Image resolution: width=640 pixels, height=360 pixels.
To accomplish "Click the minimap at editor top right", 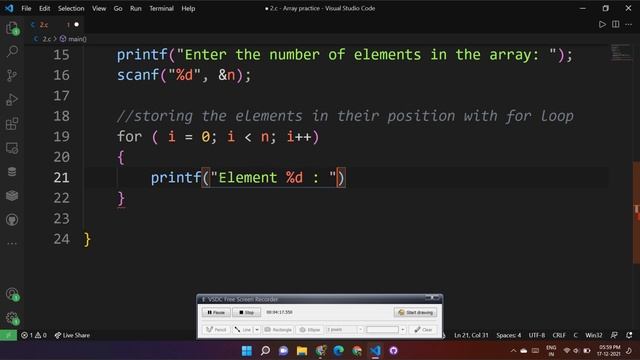I will tap(620, 52).
